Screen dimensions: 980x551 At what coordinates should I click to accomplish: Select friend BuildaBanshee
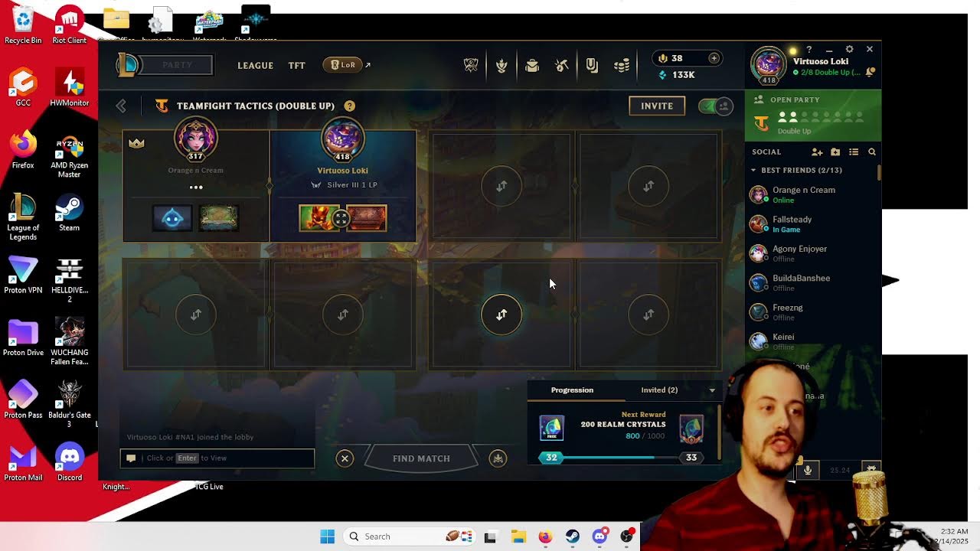pyautogui.click(x=812, y=282)
